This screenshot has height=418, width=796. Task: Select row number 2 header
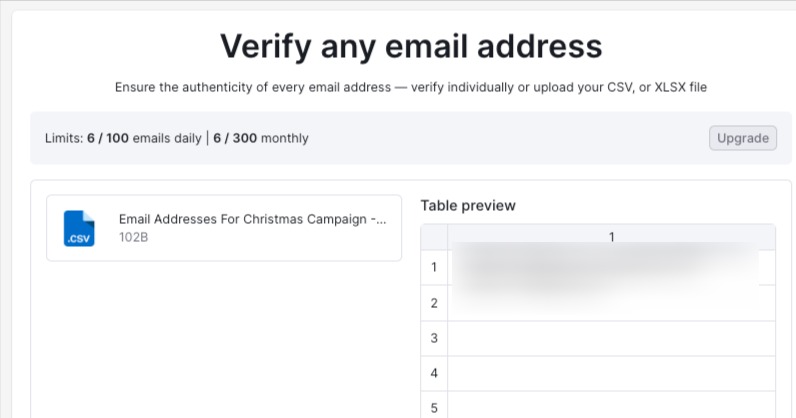(x=434, y=303)
